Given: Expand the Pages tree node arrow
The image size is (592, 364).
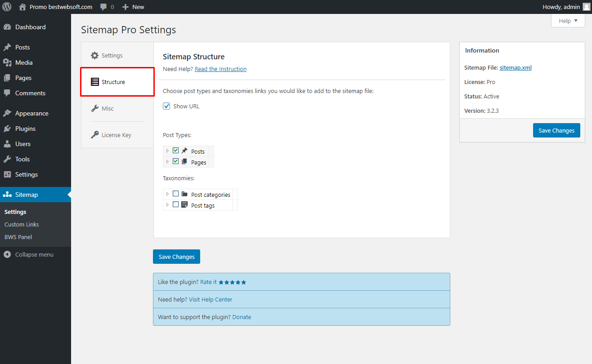Looking at the screenshot, I should click(167, 161).
